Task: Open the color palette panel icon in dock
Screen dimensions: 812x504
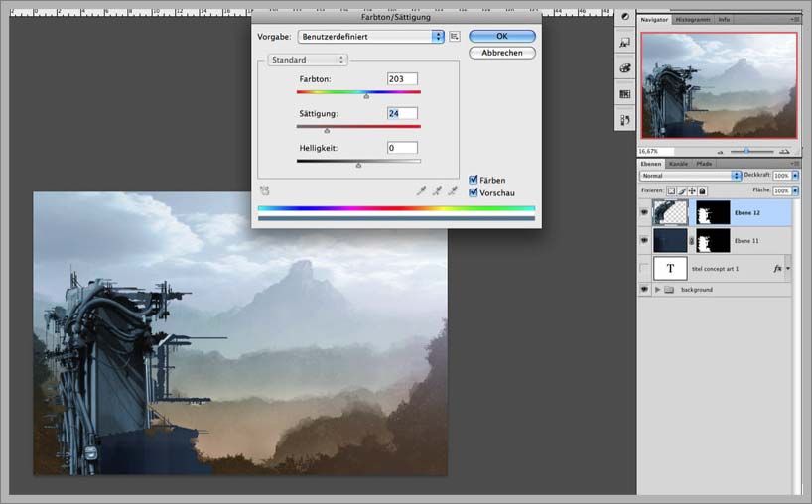Action: click(x=625, y=68)
